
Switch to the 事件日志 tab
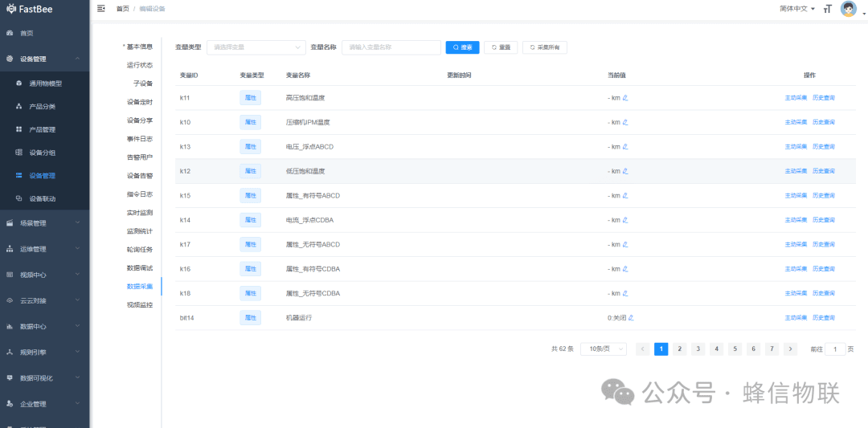(x=140, y=139)
